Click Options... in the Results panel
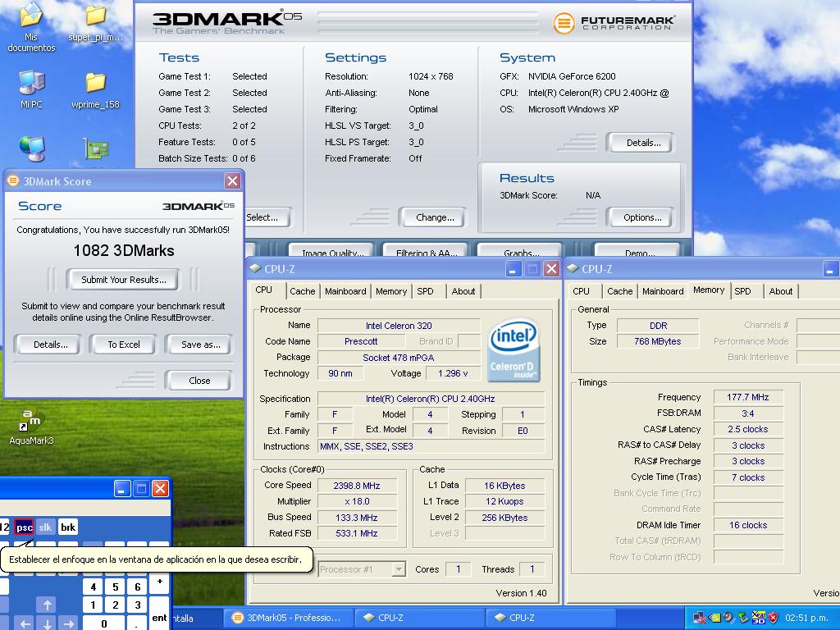The height and width of the screenshot is (630, 840). [641, 217]
